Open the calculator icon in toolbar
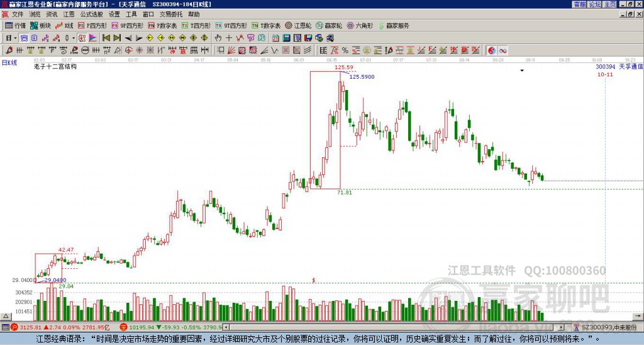The height and width of the screenshot is (345, 644). click(x=287, y=38)
